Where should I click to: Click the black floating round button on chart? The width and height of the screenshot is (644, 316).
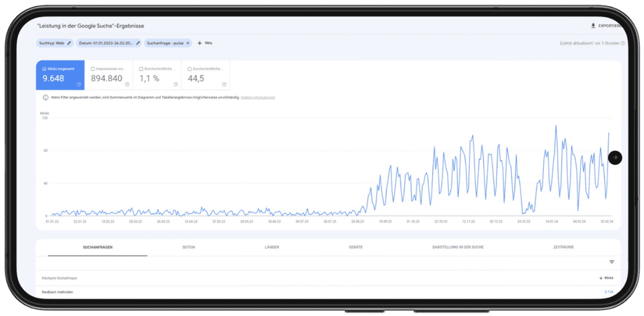point(615,157)
